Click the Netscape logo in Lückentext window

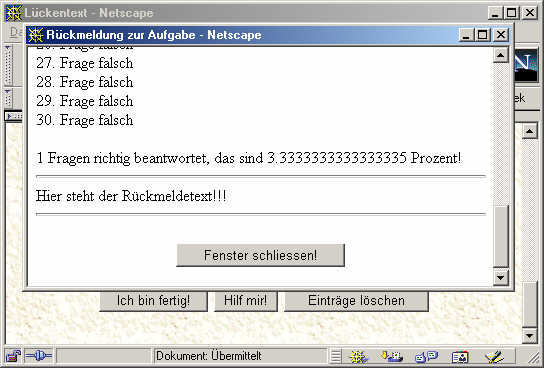coord(526,65)
